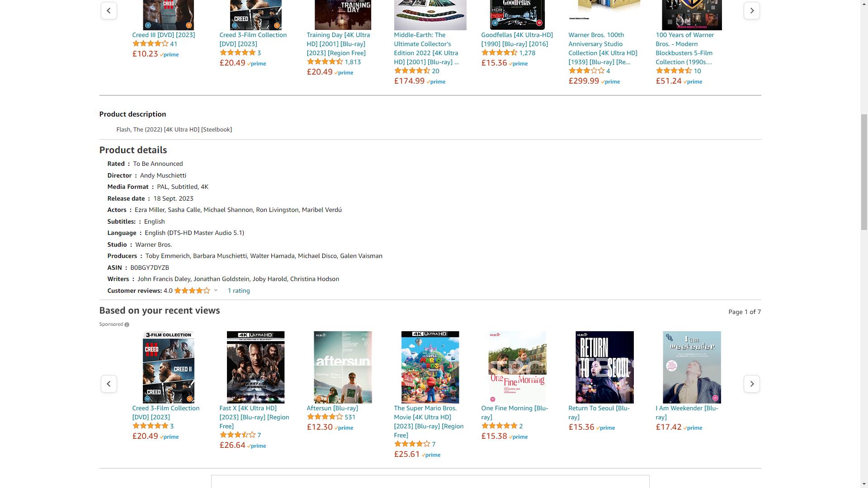This screenshot has height=488, width=868.
Task: Open star rating of Aftersun Blu-ray
Action: (x=325, y=417)
